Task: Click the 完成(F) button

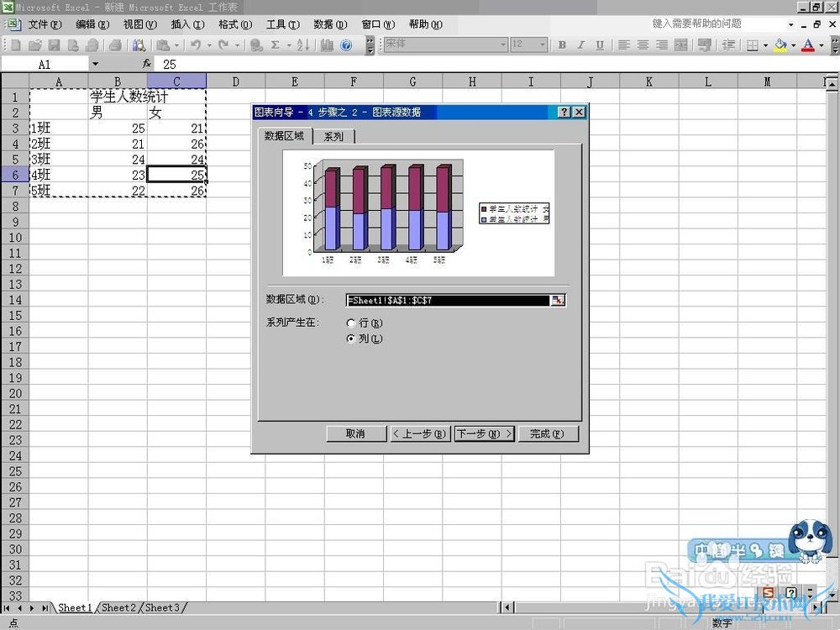Action: [548, 433]
